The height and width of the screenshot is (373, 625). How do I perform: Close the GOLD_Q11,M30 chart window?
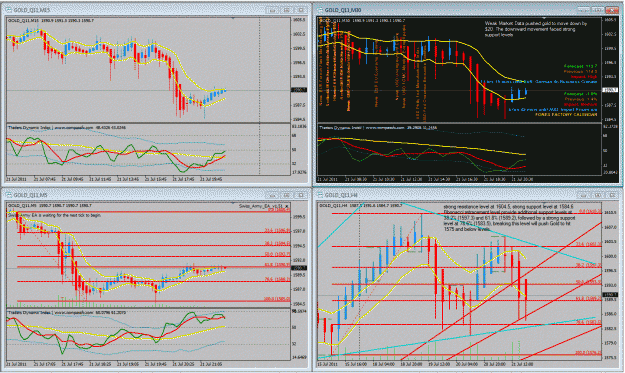pos(612,10)
